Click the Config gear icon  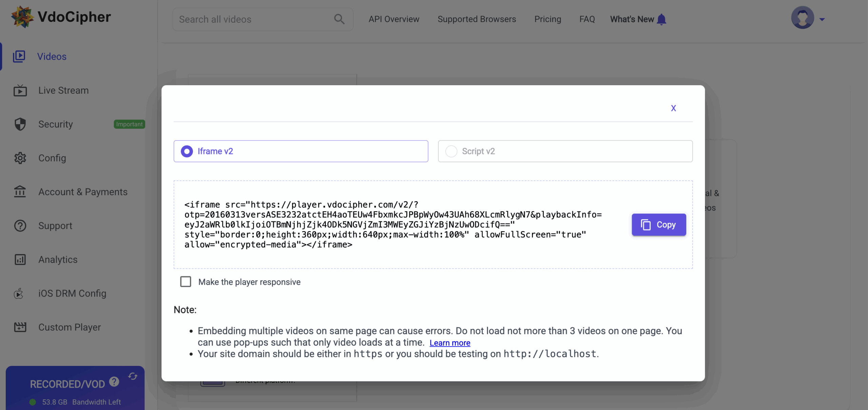click(20, 158)
